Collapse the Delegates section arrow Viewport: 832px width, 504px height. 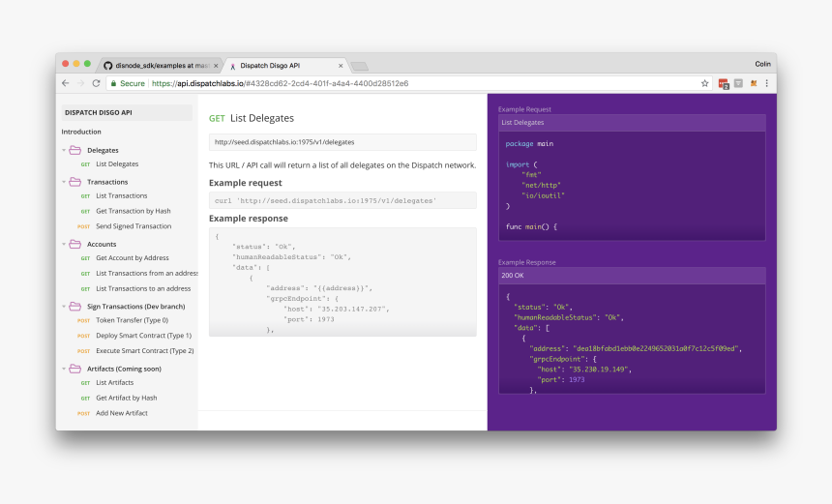click(x=64, y=150)
